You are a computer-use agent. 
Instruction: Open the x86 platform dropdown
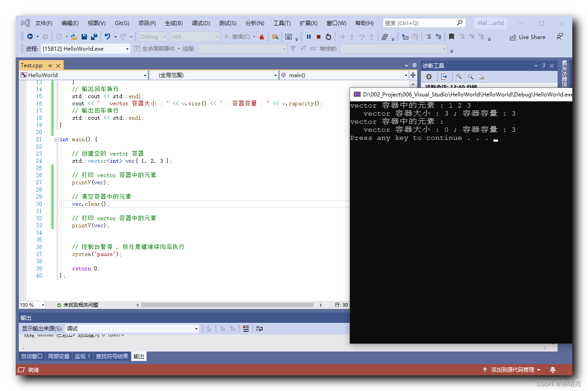195,37
